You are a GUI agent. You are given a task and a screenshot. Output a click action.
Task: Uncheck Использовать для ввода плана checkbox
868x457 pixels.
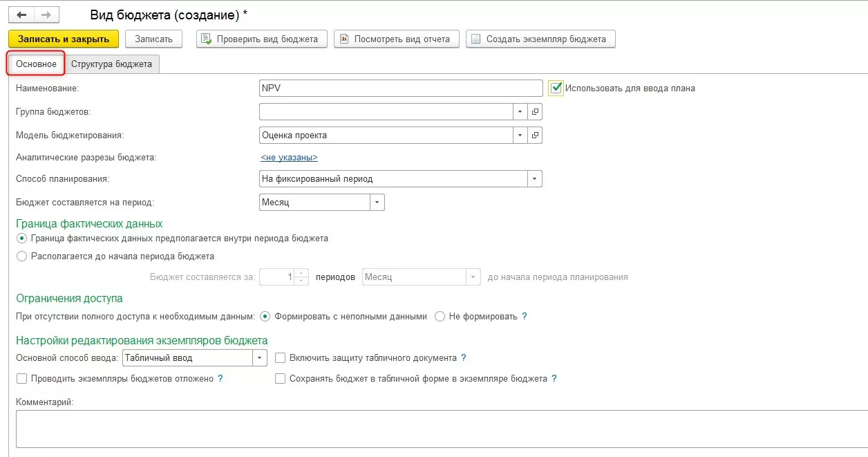[x=556, y=88]
